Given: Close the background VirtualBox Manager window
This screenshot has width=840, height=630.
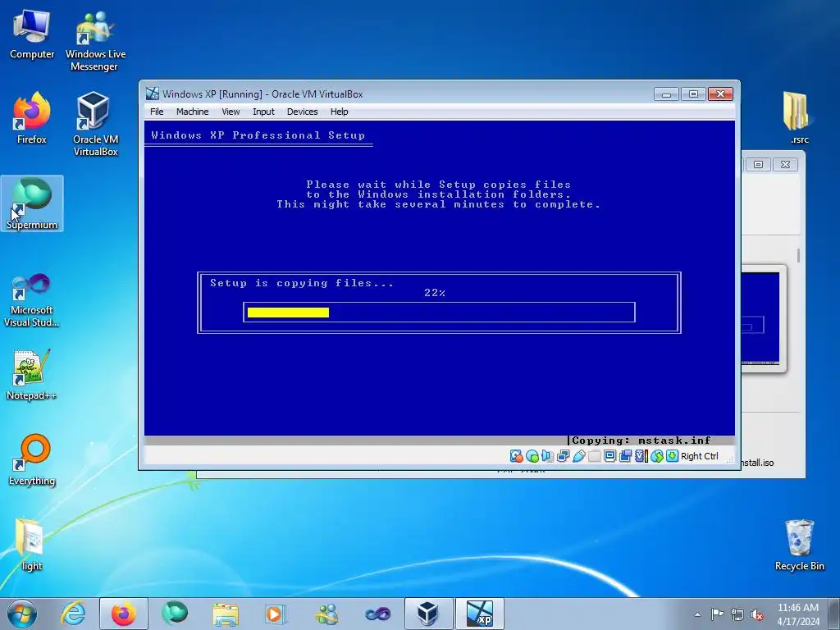Looking at the screenshot, I should (x=785, y=164).
